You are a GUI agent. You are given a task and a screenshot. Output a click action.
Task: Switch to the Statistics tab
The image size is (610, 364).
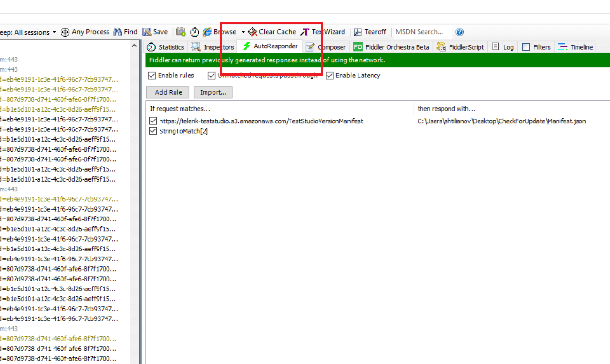coord(166,47)
